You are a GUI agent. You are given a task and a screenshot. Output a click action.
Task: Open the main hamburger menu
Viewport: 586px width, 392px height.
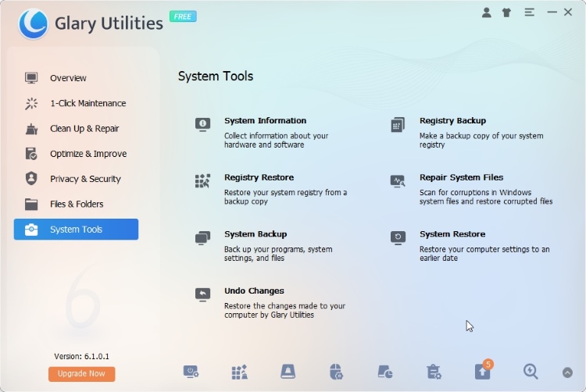529,12
